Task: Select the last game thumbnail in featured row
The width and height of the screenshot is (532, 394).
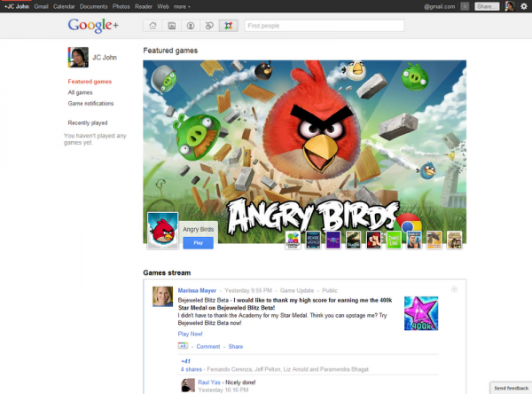Action: tap(454, 240)
